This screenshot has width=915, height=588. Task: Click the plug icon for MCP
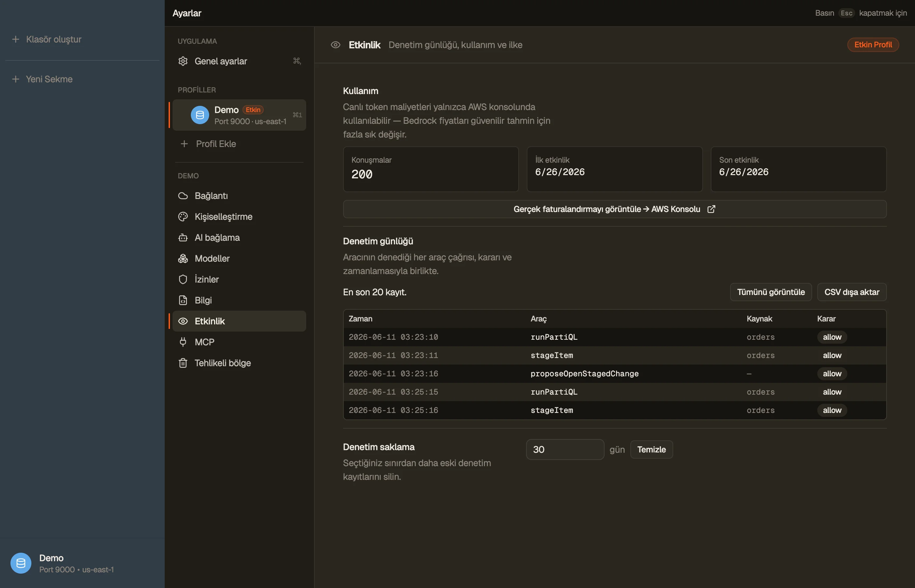(183, 342)
